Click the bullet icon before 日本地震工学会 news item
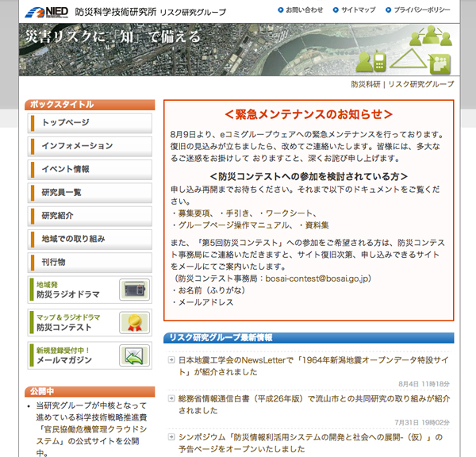The image size is (476, 457). point(171,360)
